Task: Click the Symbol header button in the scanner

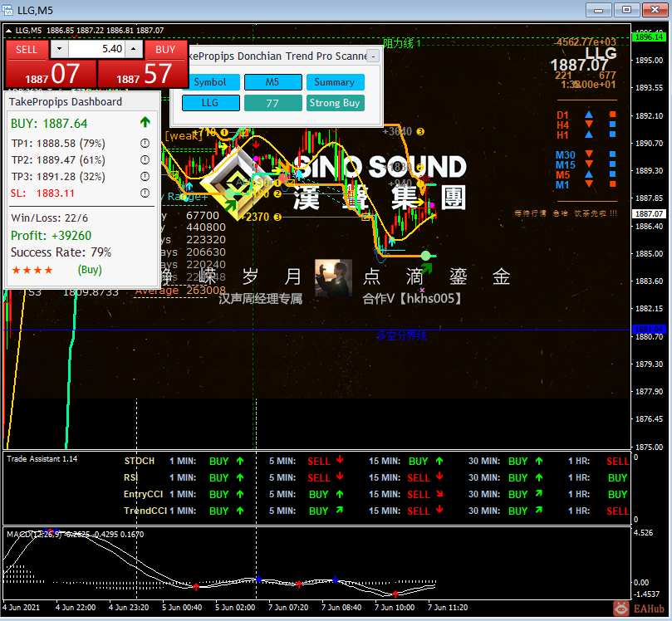Action: tap(210, 82)
